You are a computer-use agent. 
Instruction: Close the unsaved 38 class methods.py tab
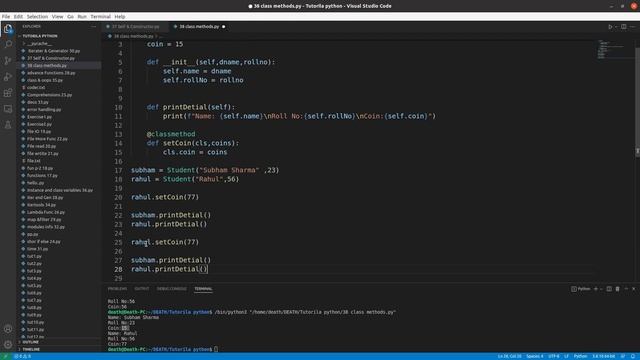point(224,27)
